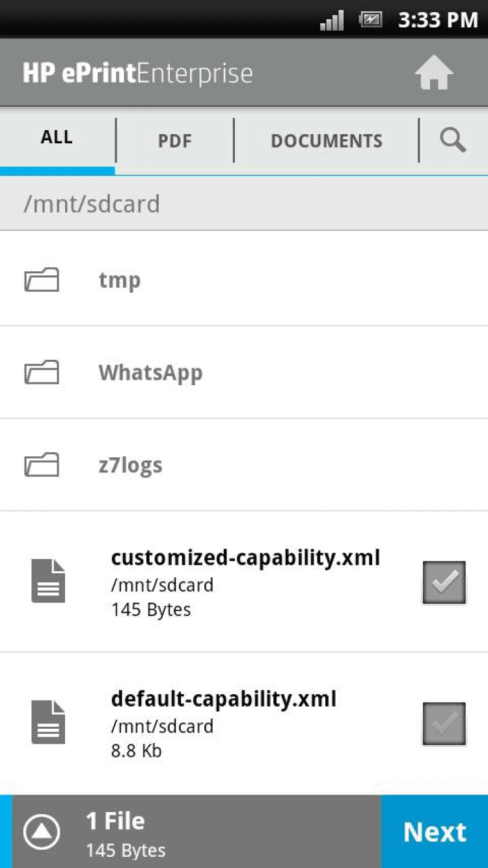Tap the customized-capability.xml document icon

[49, 581]
